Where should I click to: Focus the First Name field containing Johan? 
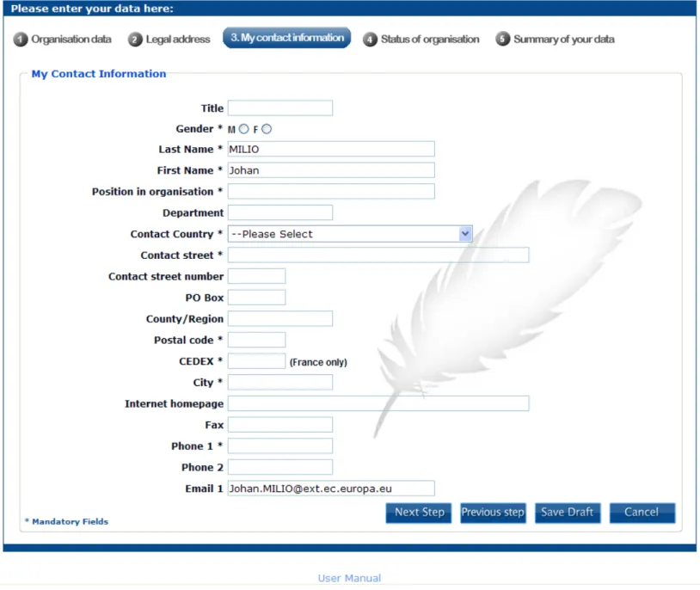[x=331, y=170]
